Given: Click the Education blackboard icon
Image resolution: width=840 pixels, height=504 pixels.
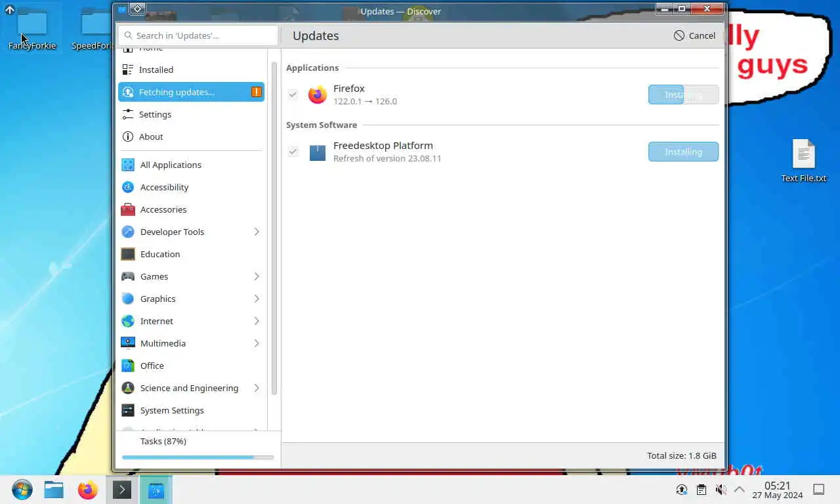Looking at the screenshot, I should tap(128, 254).
